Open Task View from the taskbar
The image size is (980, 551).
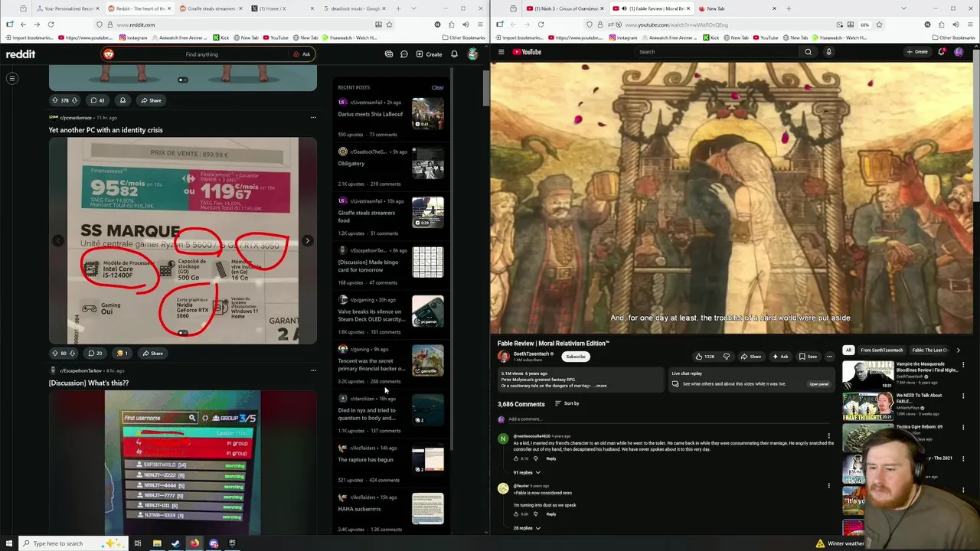coord(138,543)
